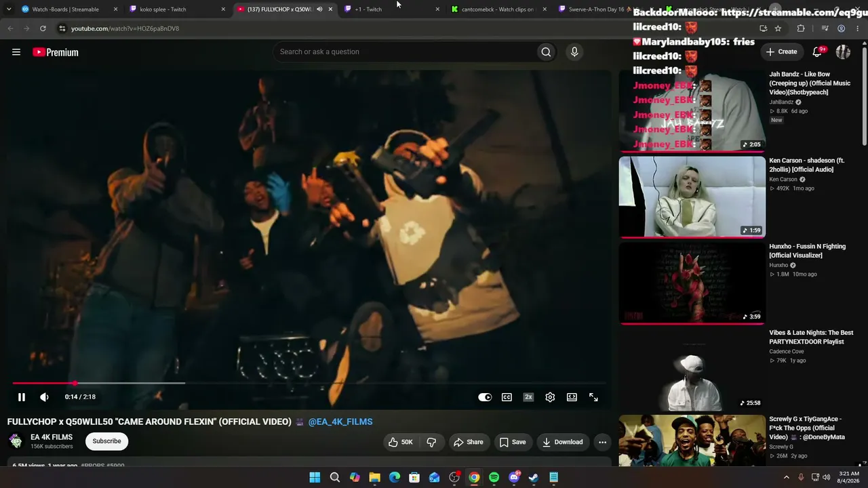View site information icon in address bar
868x488 pixels.
tap(62, 28)
